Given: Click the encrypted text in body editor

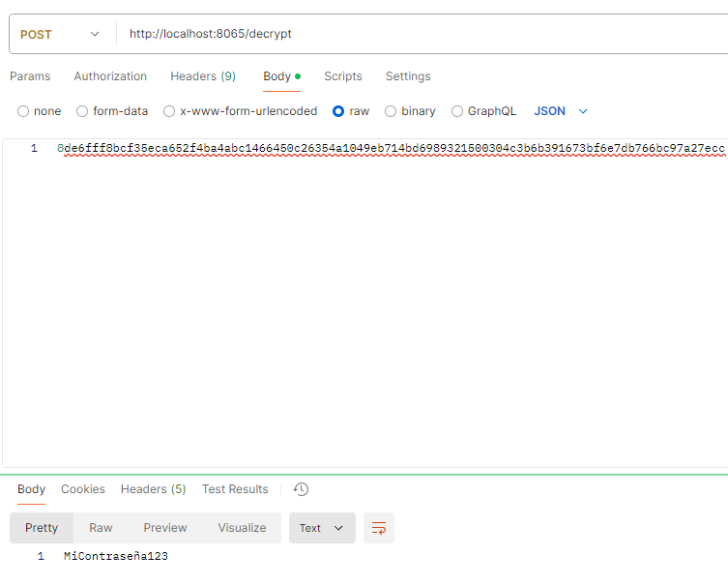Looking at the screenshot, I should pyautogui.click(x=391, y=149).
